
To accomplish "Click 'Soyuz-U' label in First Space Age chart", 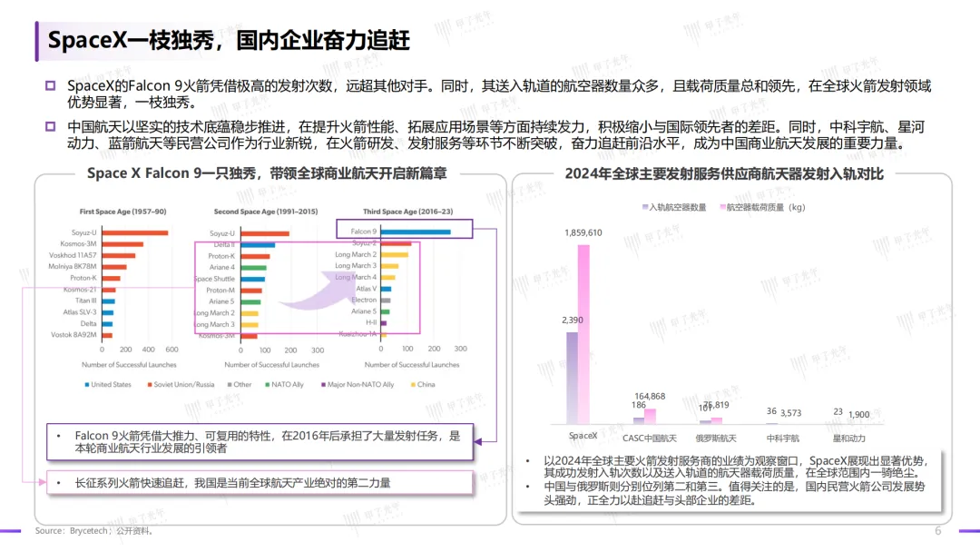I will 84,232.
